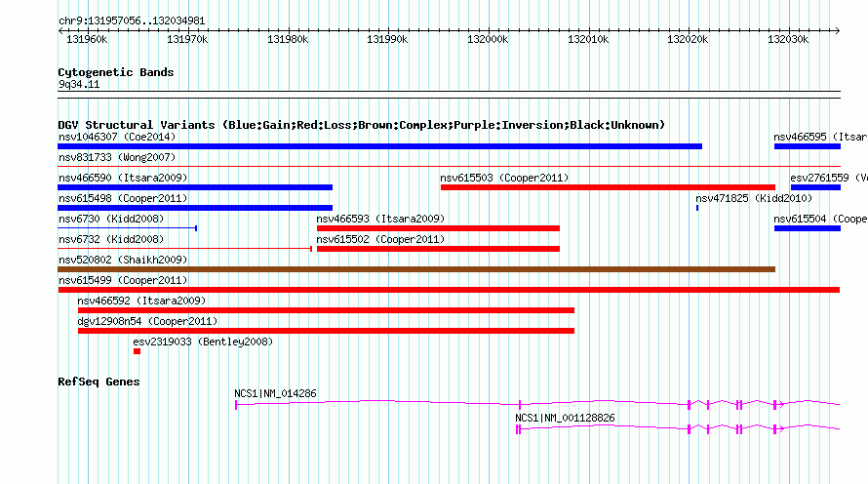This screenshot has width=868, height=484.
Task: Open the esv2761559 label
Action: (x=829, y=178)
